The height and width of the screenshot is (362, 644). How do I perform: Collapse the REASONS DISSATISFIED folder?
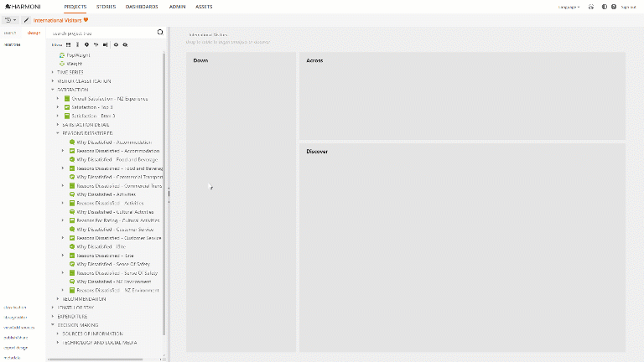coord(58,133)
